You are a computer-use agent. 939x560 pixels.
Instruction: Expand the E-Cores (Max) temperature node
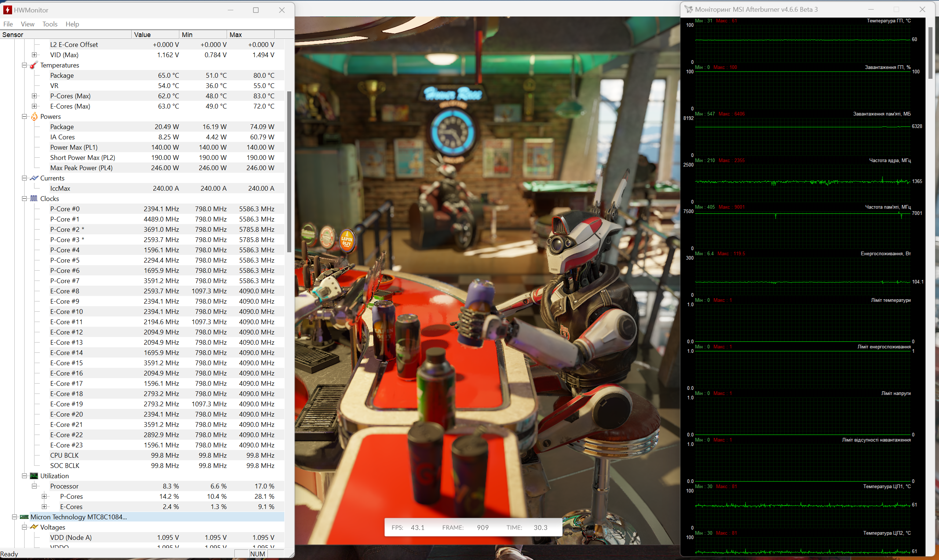[x=34, y=106]
